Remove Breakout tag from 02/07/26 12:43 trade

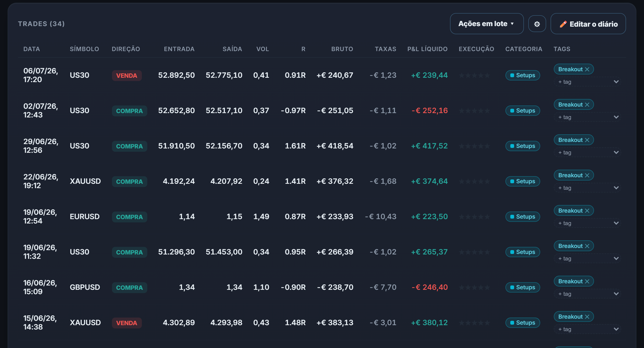coord(587,105)
